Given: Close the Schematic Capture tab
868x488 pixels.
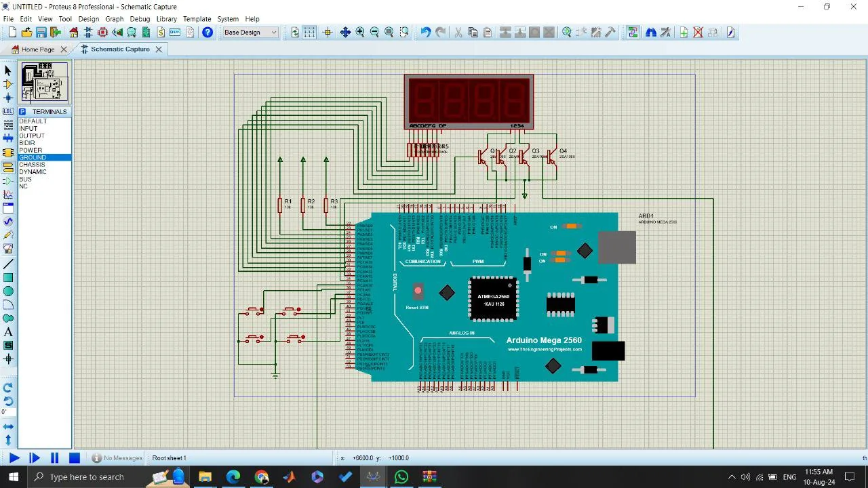Looking at the screenshot, I should tap(159, 49).
